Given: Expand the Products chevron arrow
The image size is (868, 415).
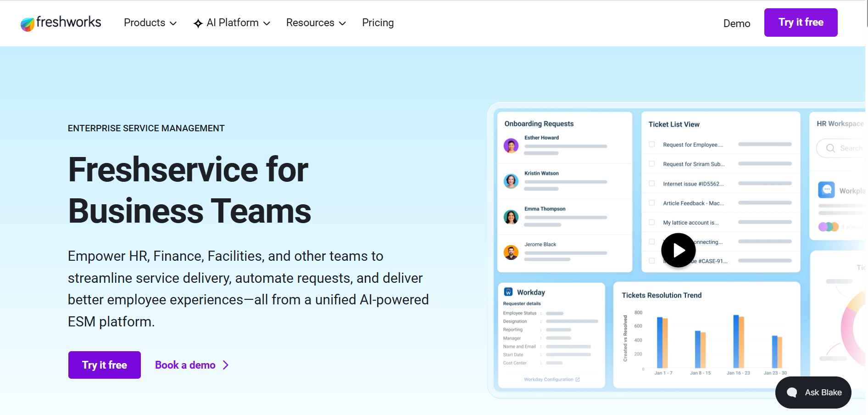Looking at the screenshot, I should point(173,23).
